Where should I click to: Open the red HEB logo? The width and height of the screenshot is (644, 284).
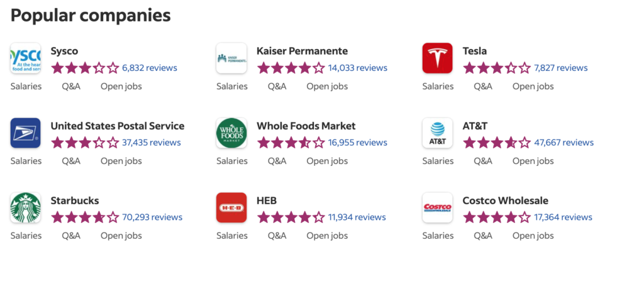(231, 208)
